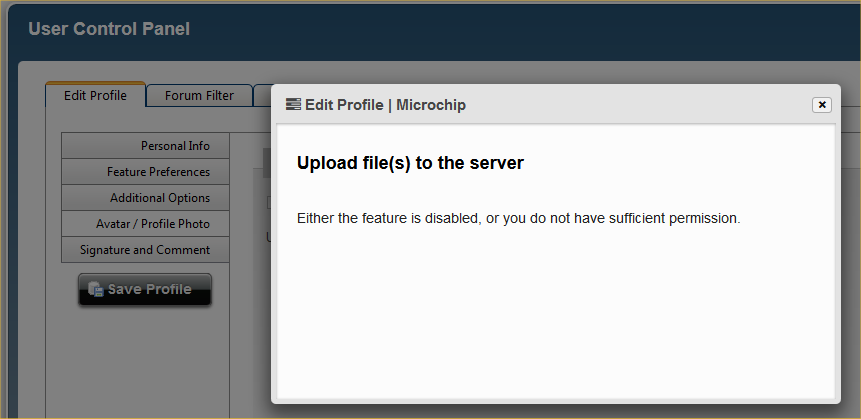This screenshot has width=861, height=419.
Task: Click the insufficient permission message text
Action: tap(518, 218)
